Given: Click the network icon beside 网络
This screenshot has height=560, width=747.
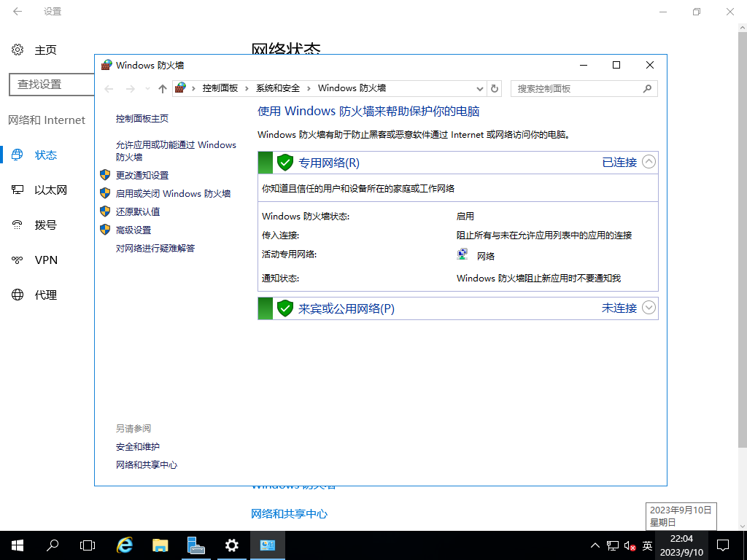Looking at the screenshot, I should pyautogui.click(x=462, y=254).
